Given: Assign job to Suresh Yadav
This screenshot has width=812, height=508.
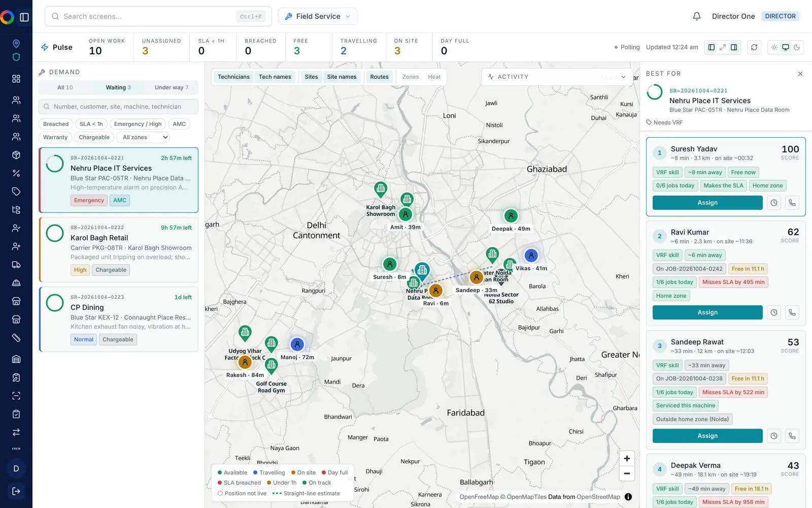Looking at the screenshot, I should pyautogui.click(x=707, y=203).
